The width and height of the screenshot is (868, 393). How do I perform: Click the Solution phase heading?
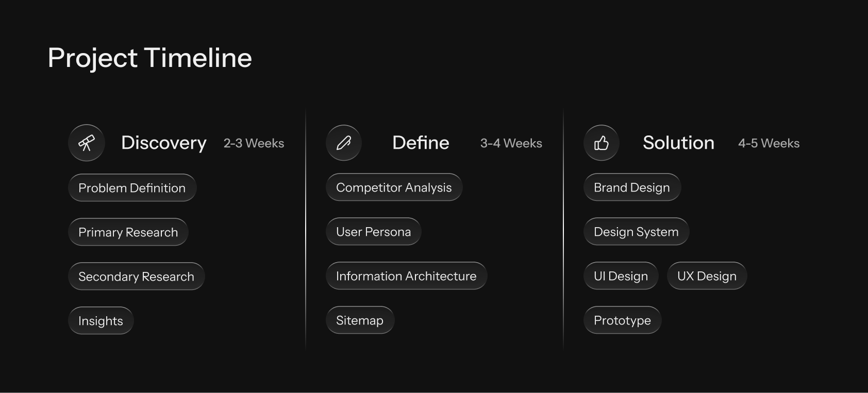click(x=678, y=143)
